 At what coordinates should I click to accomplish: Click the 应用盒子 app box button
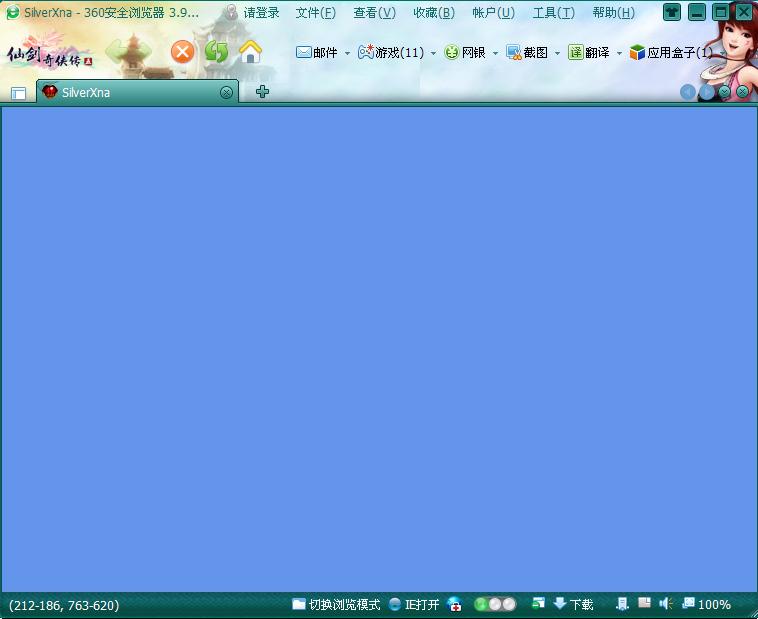tap(671, 53)
